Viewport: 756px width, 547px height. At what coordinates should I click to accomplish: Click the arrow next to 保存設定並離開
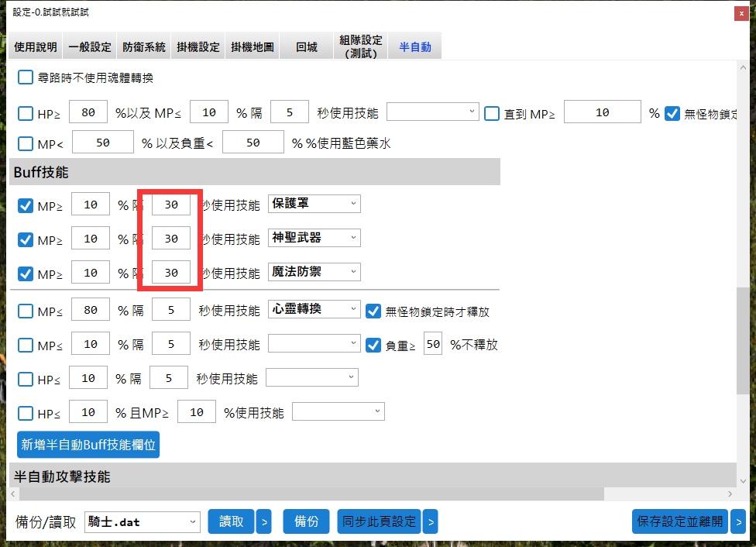click(738, 521)
